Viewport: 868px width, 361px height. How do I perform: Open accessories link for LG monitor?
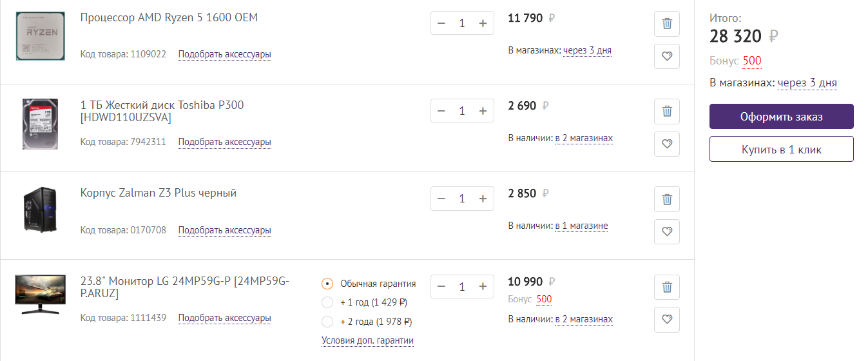tap(224, 318)
